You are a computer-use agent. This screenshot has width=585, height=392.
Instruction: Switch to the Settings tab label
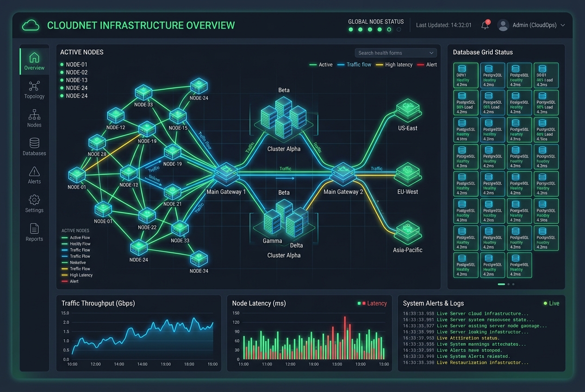tap(34, 210)
